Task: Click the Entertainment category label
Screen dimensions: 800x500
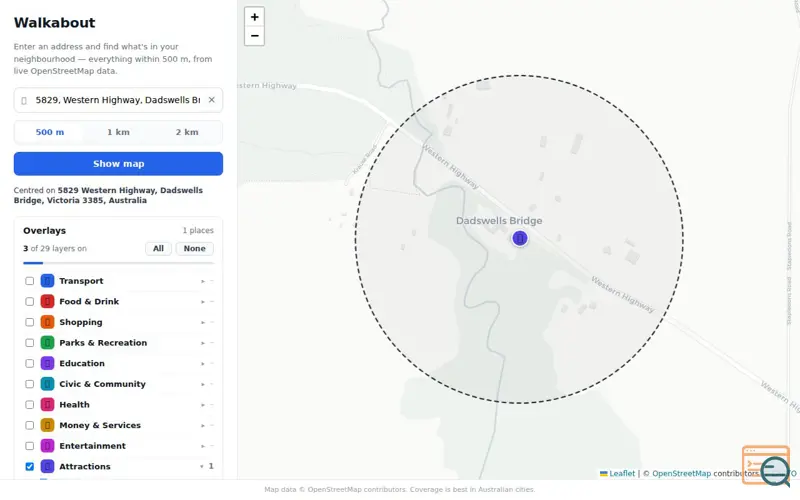Action: point(92,446)
